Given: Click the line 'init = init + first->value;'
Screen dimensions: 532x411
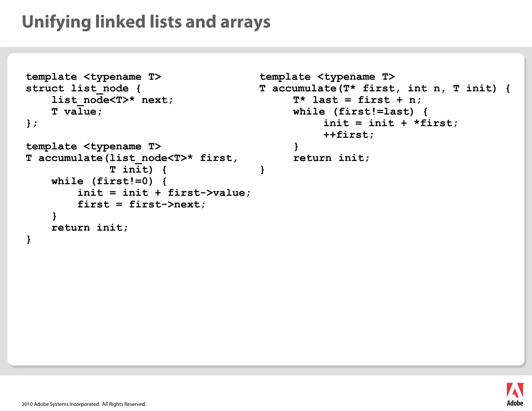Looking at the screenshot, I should (164, 193).
